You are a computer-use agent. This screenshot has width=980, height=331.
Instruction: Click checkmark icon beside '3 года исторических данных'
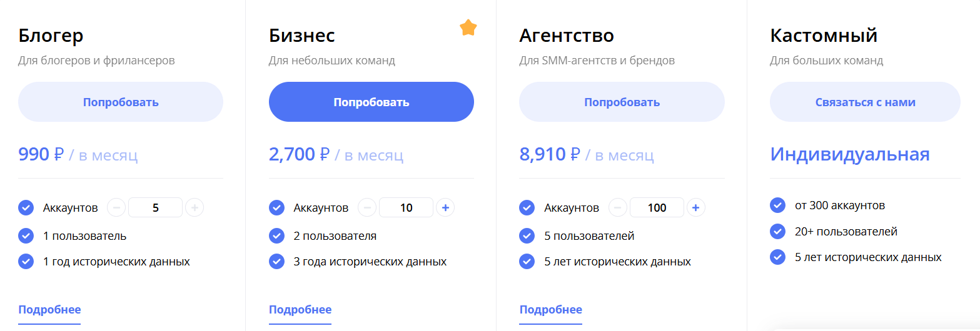point(276,261)
